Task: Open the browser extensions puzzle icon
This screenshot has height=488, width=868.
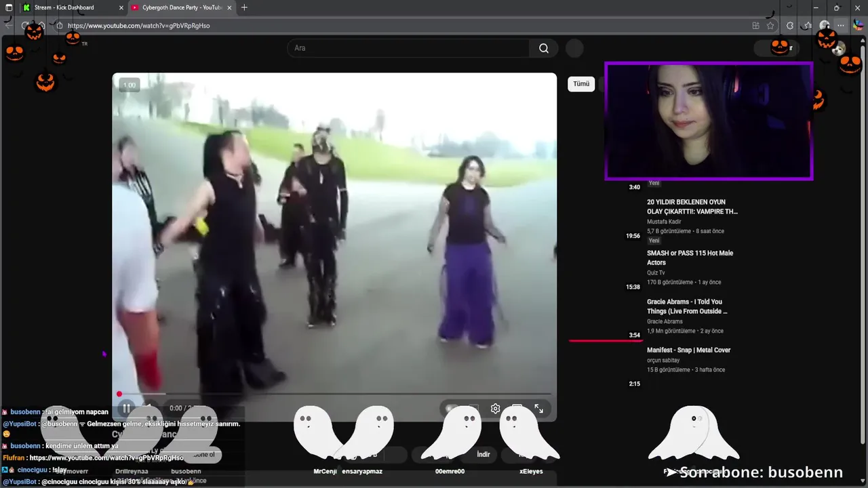Action: [790, 26]
